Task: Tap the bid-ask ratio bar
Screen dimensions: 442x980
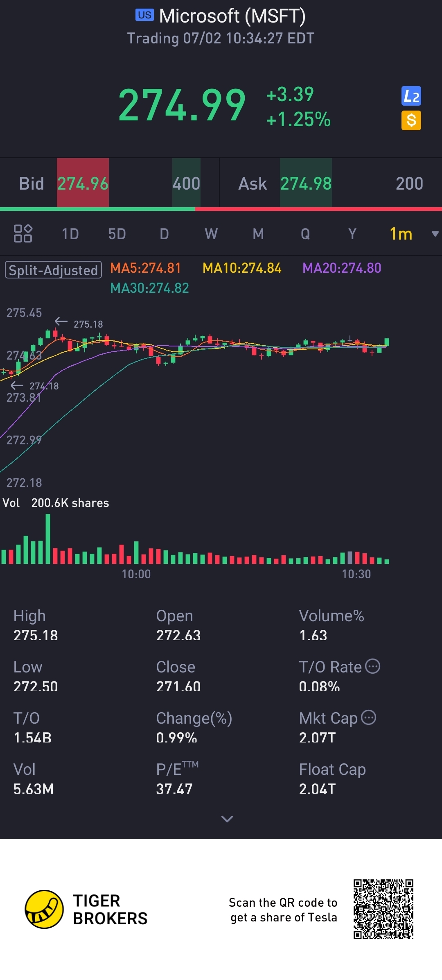Action: (x=221, y=209)
